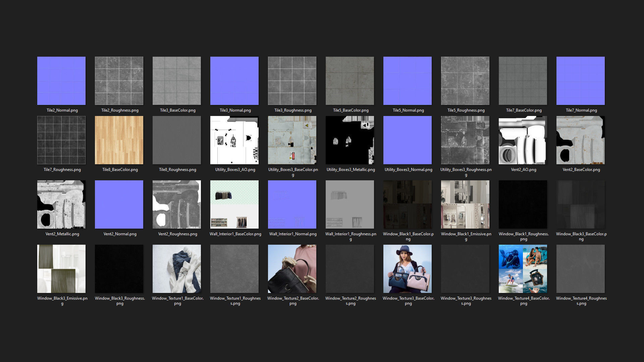Click the Vent2_Normal.png purple thumbnail
Viewport: 644px width, 362px height.
(119, 204)
